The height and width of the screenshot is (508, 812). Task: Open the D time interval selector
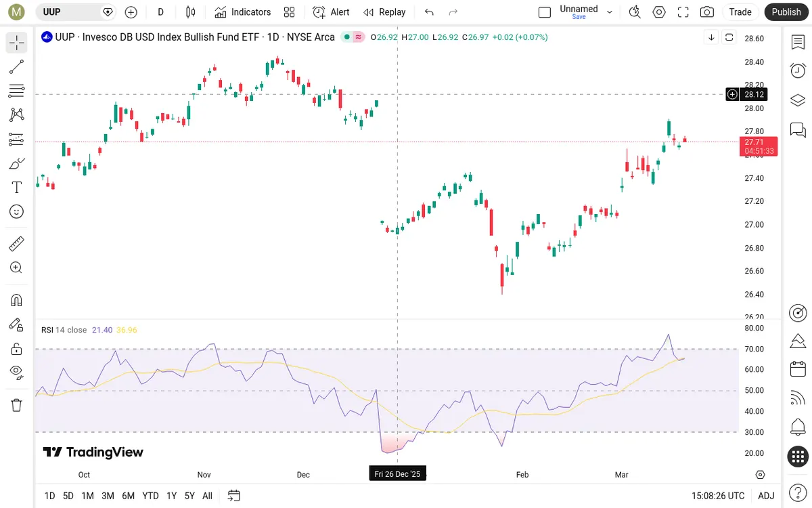(x=160, y=12)
